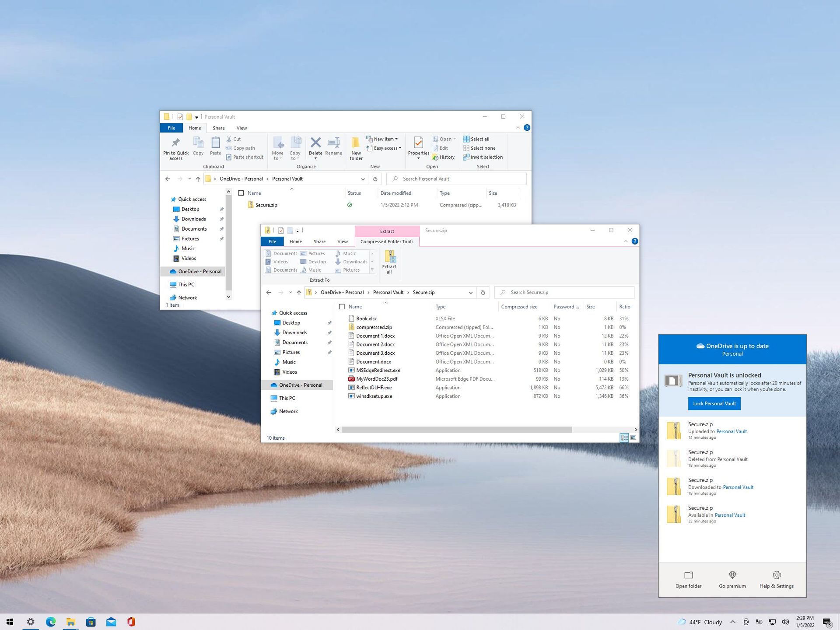Toggle checkbox for Document1.docx file

(x=343, y=336)
